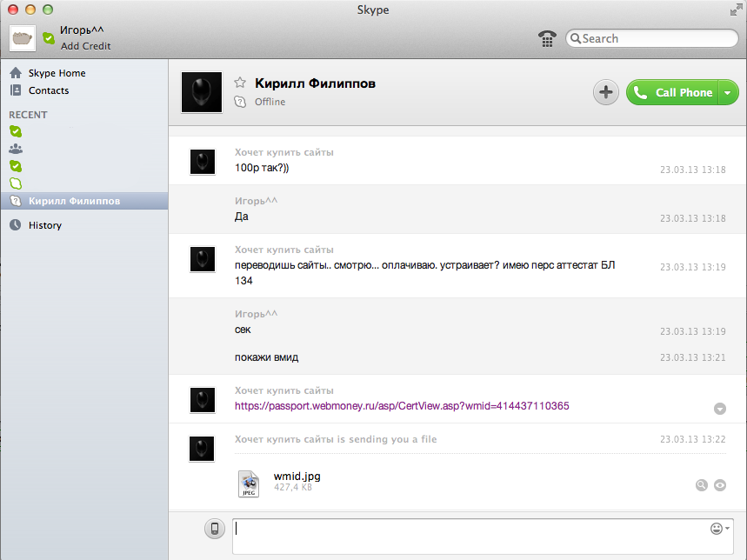Click the SMS phone icon near message box
This screenshot has width=747, height=560.
215,529
